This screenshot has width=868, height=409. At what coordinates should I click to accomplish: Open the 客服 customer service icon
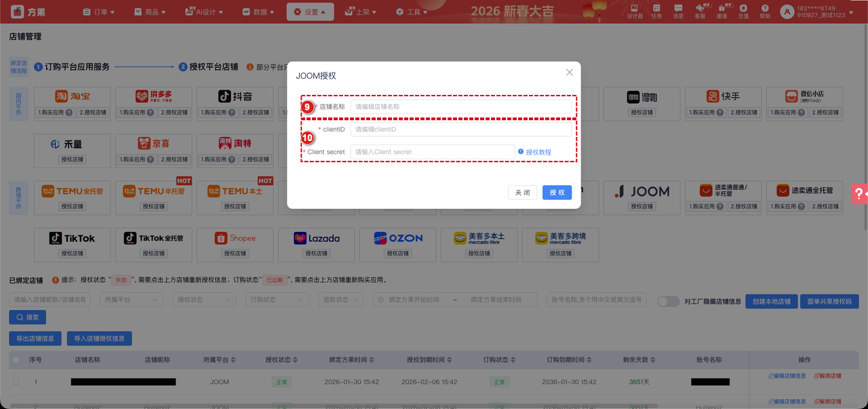click(x=700, y=12)
